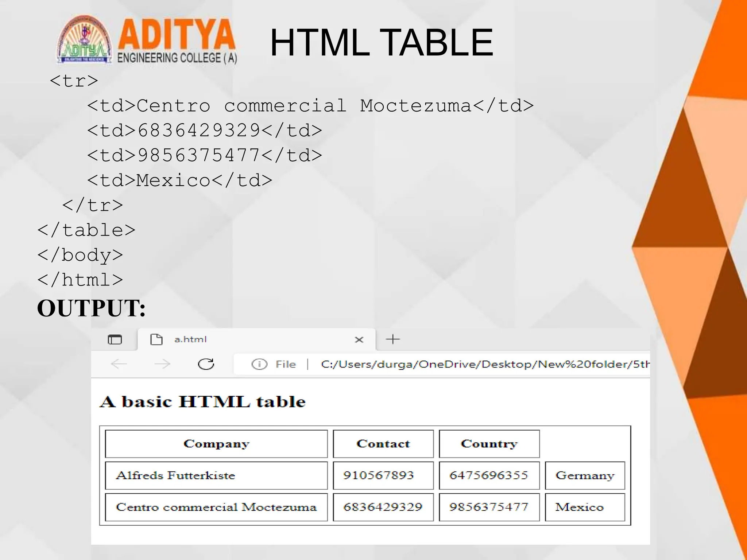Click the a.html page file icon
This screenshot has height=560, width=747.
156,339
